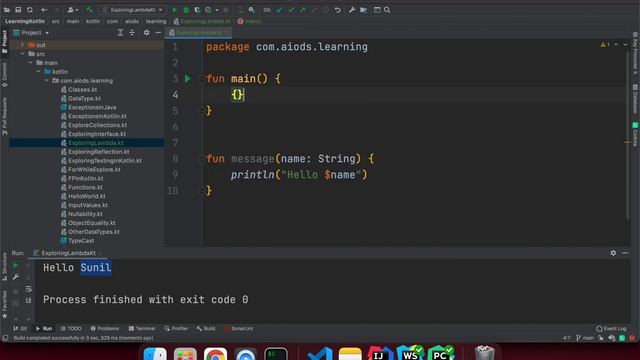The image size is (640, 360).
Task: Open Chrome from the Dock
Action: click(x=215, y=353)
